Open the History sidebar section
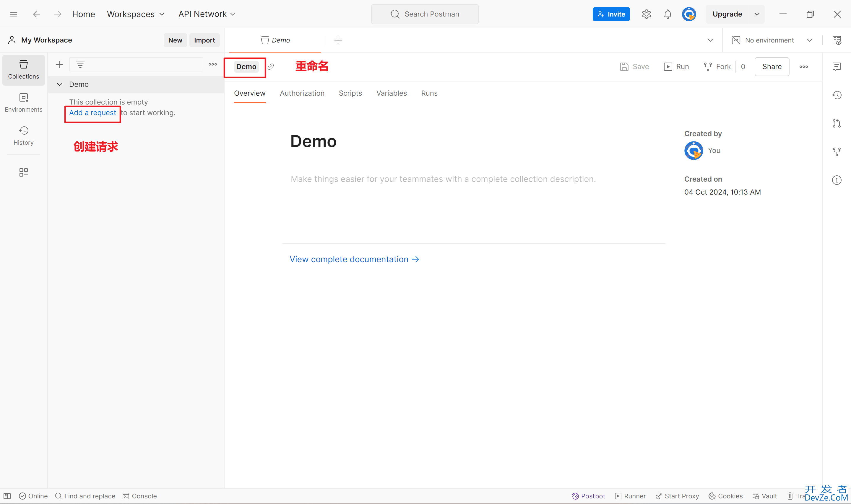 click(x=23, y=136)
